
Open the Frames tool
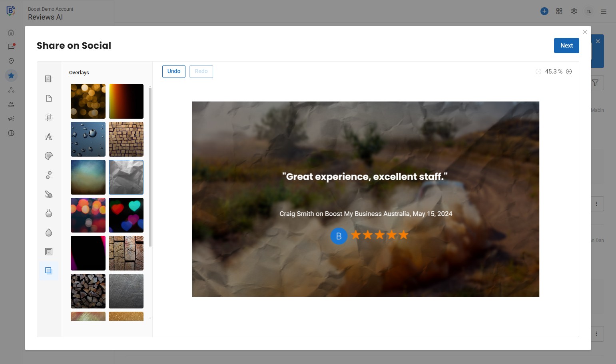point(49,252)
